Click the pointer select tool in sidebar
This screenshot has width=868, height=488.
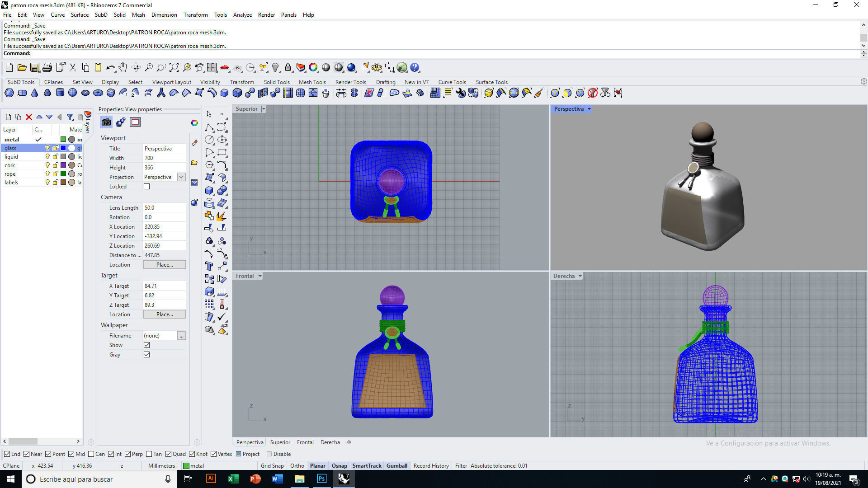[209, 114]
